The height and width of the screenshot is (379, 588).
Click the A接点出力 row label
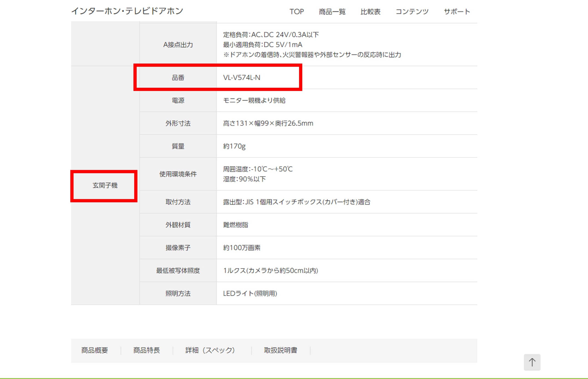178,45
